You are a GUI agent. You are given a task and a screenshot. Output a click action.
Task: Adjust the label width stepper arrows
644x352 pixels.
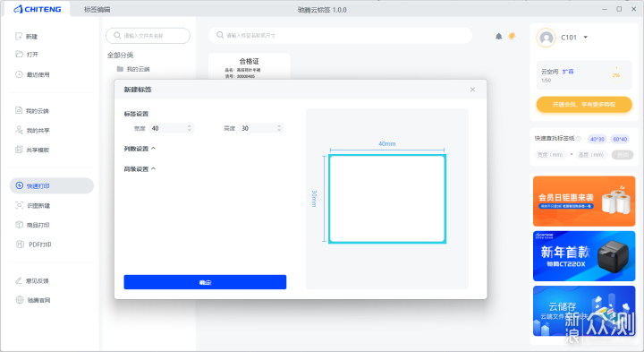[190, 128]
